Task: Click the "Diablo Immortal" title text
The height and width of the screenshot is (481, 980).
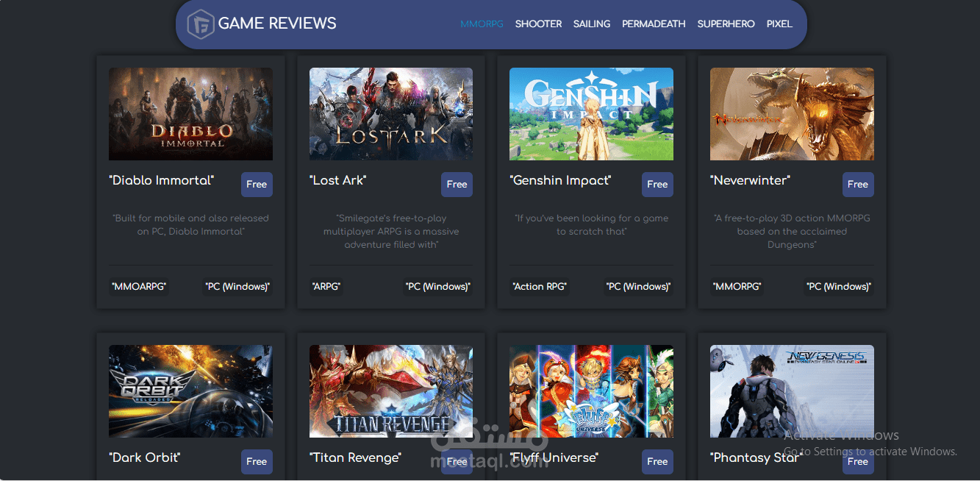Action: [162, 180]
